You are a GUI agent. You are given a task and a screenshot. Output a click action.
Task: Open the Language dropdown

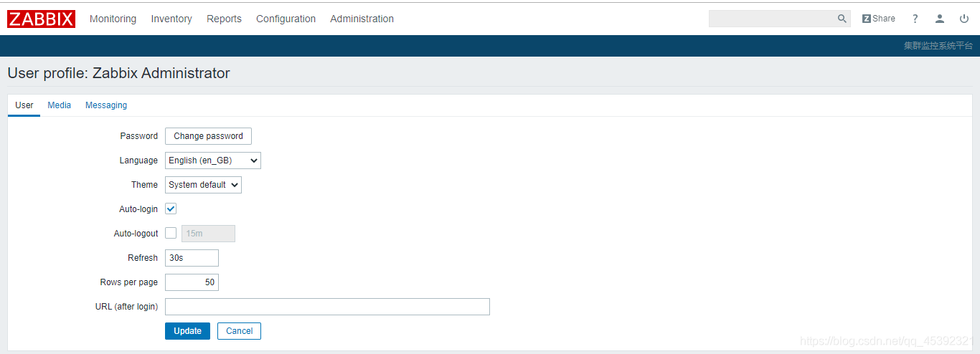[x=213, y=161]
